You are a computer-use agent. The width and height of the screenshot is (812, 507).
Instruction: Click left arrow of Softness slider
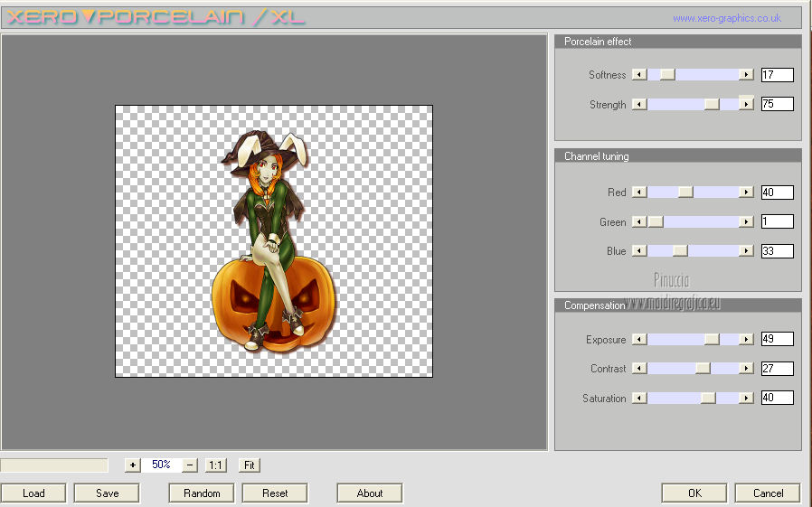639,75
